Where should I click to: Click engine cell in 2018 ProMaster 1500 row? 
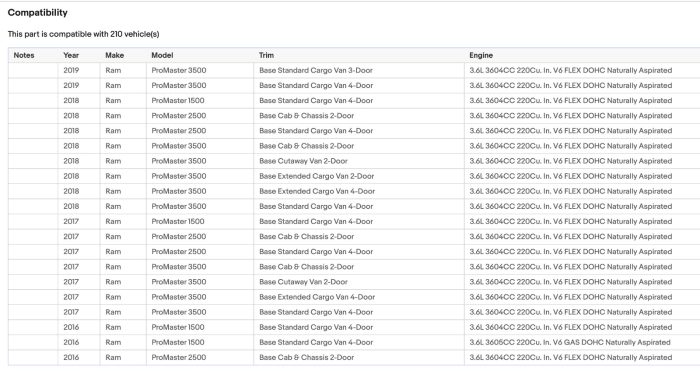[571, 101]
